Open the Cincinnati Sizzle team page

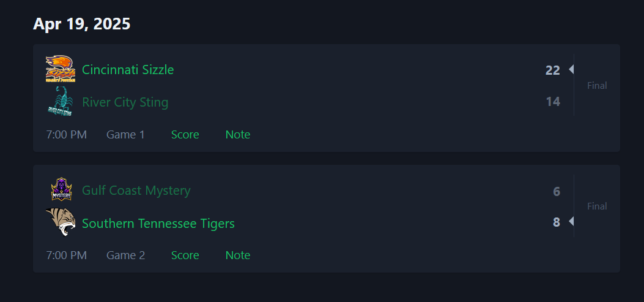pos(128,70)
